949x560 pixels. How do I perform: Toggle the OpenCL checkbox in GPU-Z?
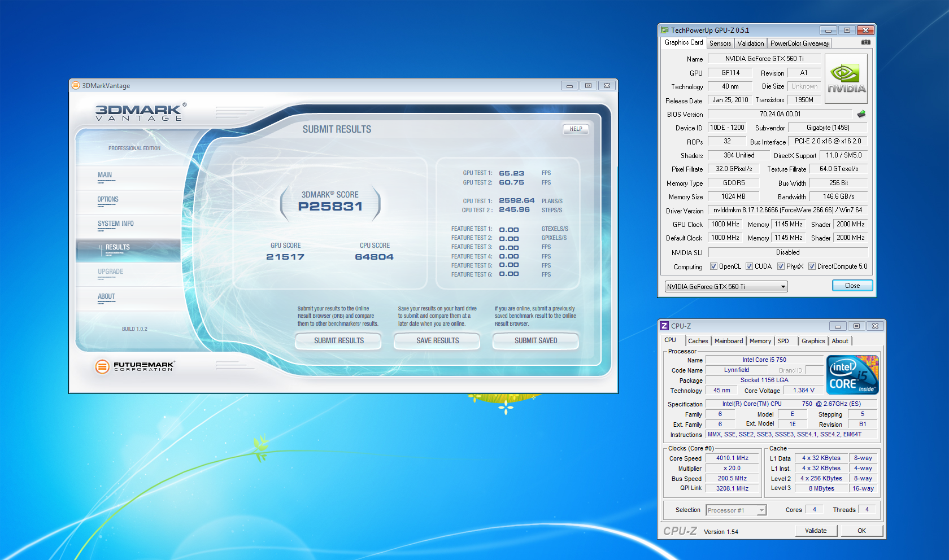click(x=713, y=266)
